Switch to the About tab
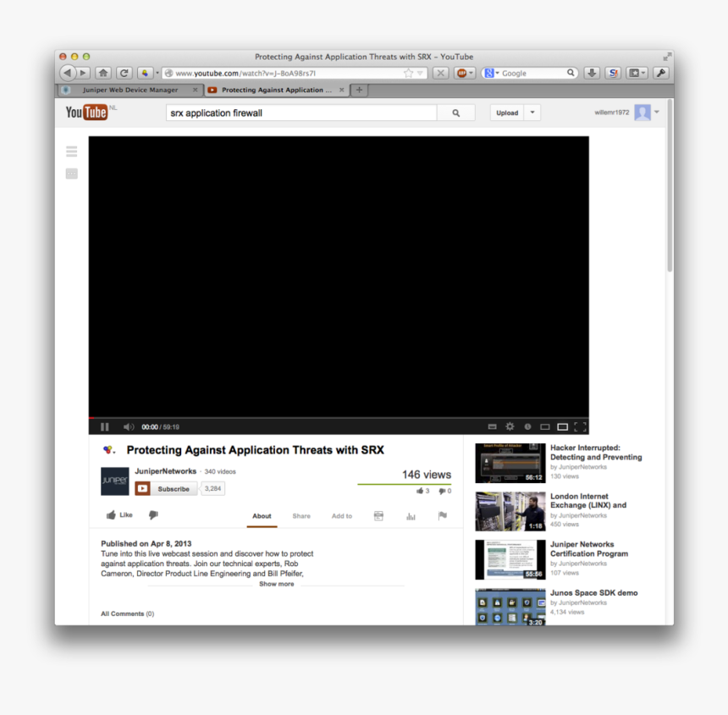Screen dimensions: 728x715 coord(262,516)
